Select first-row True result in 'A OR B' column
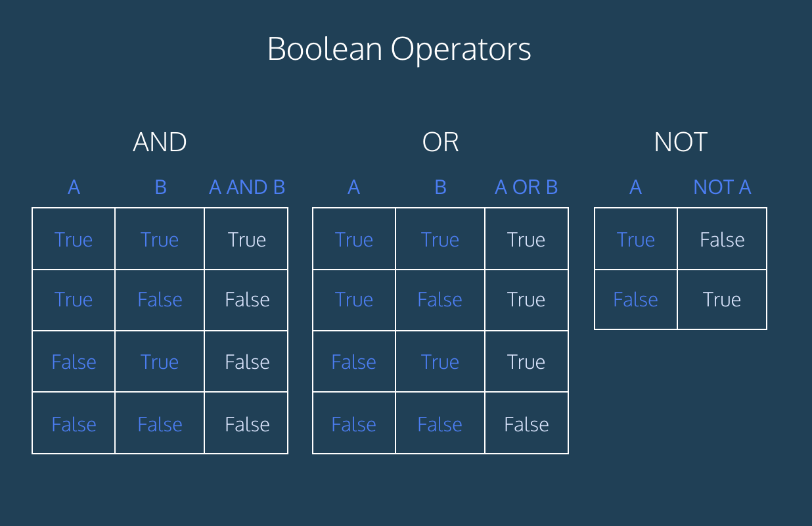The image size is (812, 526). click(526, 239)
